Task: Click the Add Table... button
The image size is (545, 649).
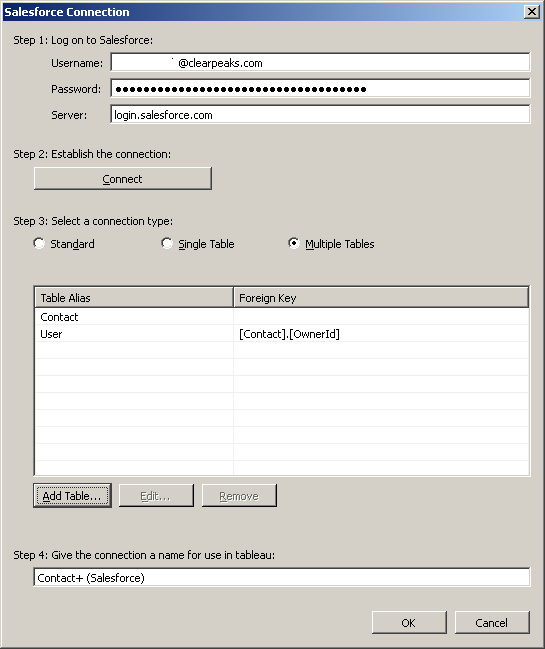Action: coord(72,495)
